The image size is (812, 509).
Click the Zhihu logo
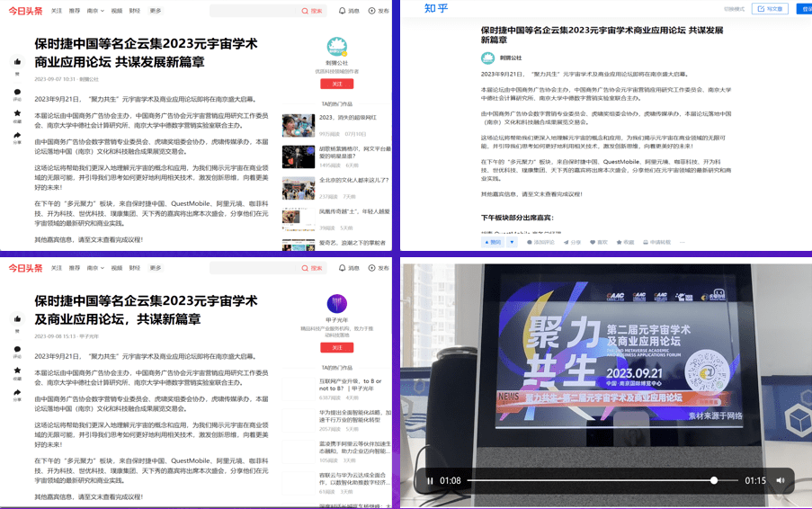click(x=436, y=9)
